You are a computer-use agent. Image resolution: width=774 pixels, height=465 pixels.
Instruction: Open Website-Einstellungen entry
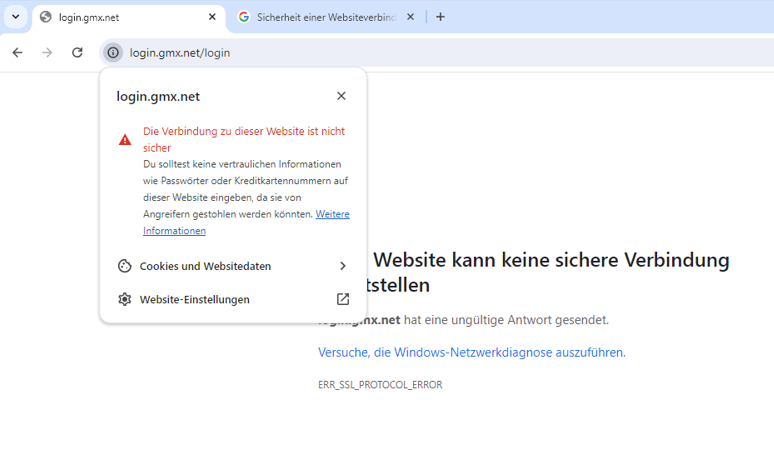233,299
